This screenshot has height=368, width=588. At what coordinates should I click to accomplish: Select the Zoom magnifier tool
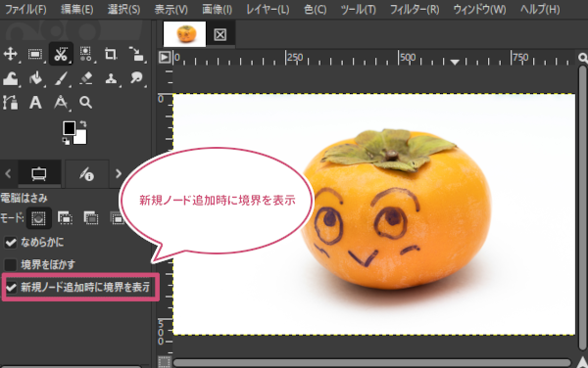click(x=86, y=102)
